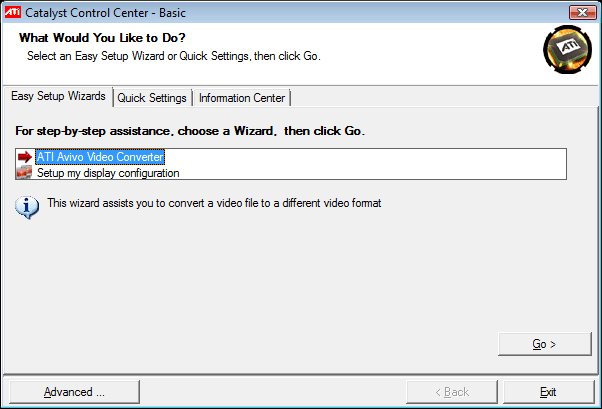The image size is (602, 409).
Task: Exit the Catalyst Control Center
Action: [x=548, y=392]
